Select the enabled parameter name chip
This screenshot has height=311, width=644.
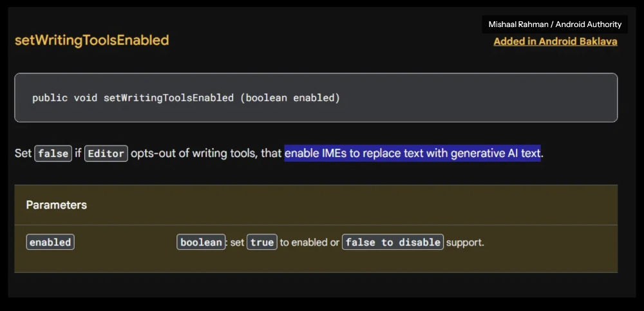[x=50, y=242]
